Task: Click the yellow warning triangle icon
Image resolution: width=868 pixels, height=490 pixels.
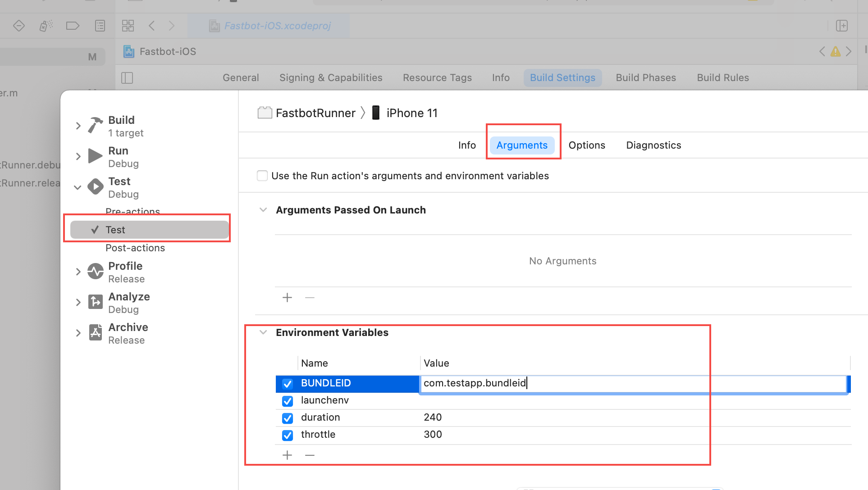Action: (836, 51)
